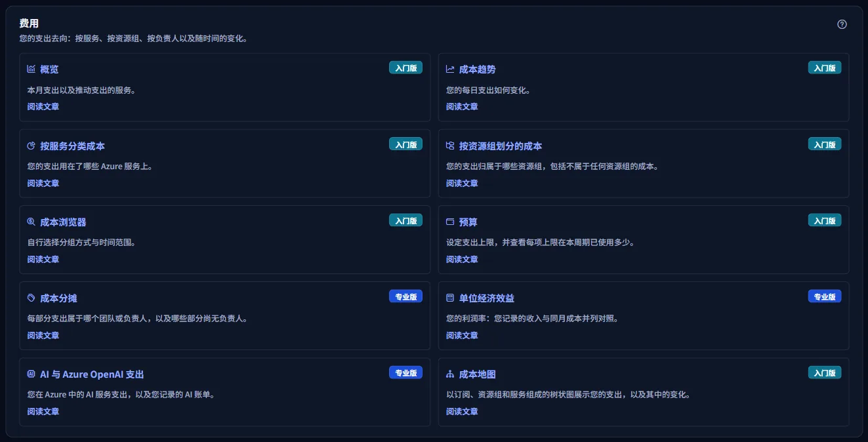868x442 pixels.
Task: Click 阅读文章 under 成本趋势
Action: 462,106
